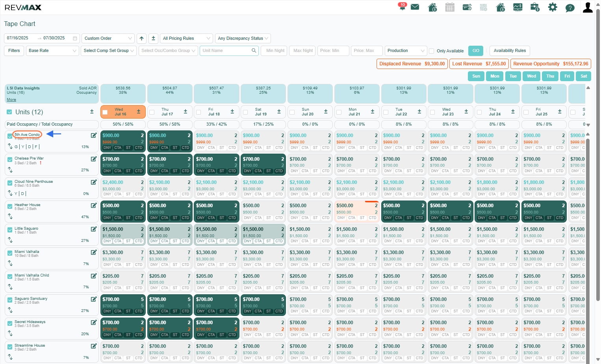Open the Custom Order dropdown
This screenshot has height=364, width=601.
108,38
